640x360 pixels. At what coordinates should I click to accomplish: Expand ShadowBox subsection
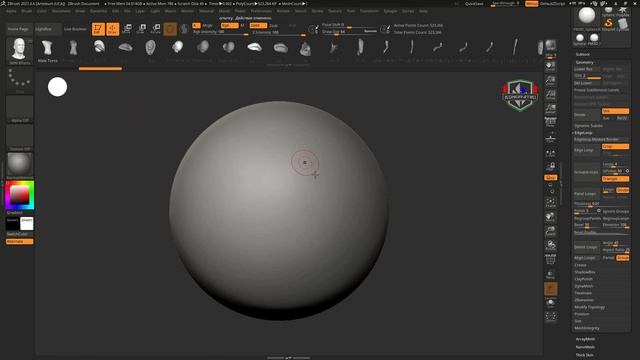coord(585,272)
